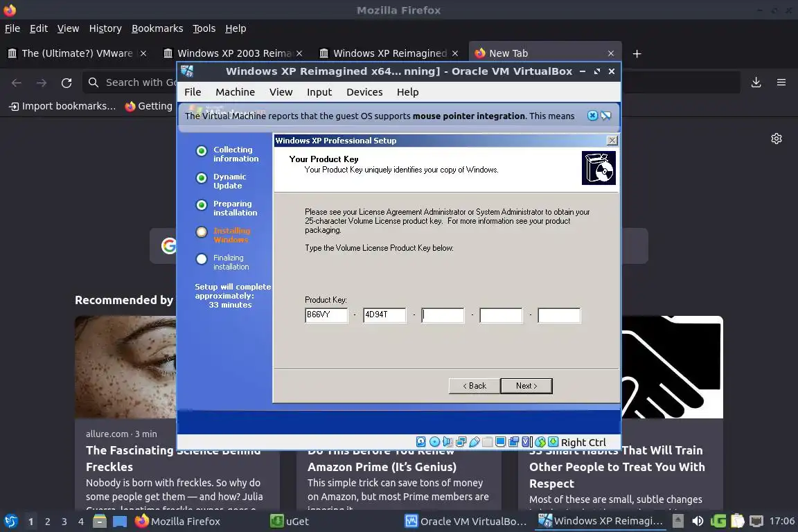Click network tray icon near clock
798x532 pixels.
[756, 521]
